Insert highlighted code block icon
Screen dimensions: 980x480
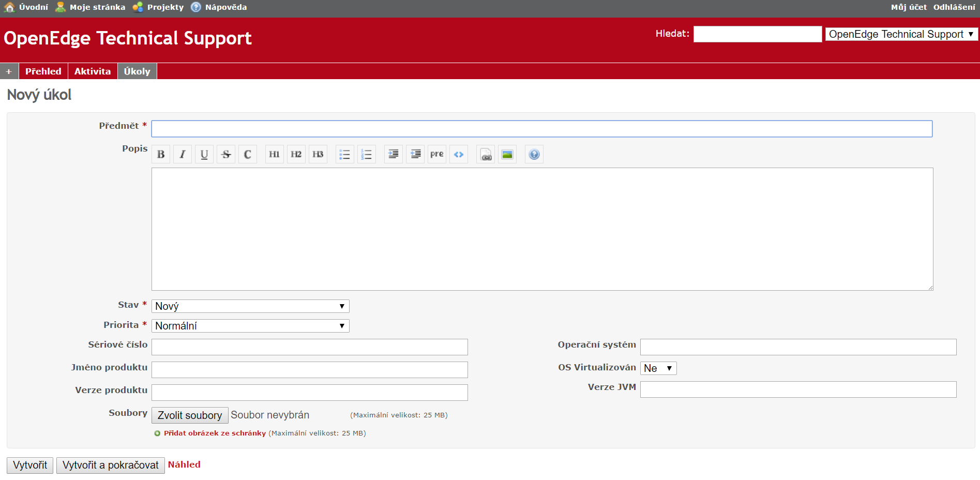coord(459,154)
